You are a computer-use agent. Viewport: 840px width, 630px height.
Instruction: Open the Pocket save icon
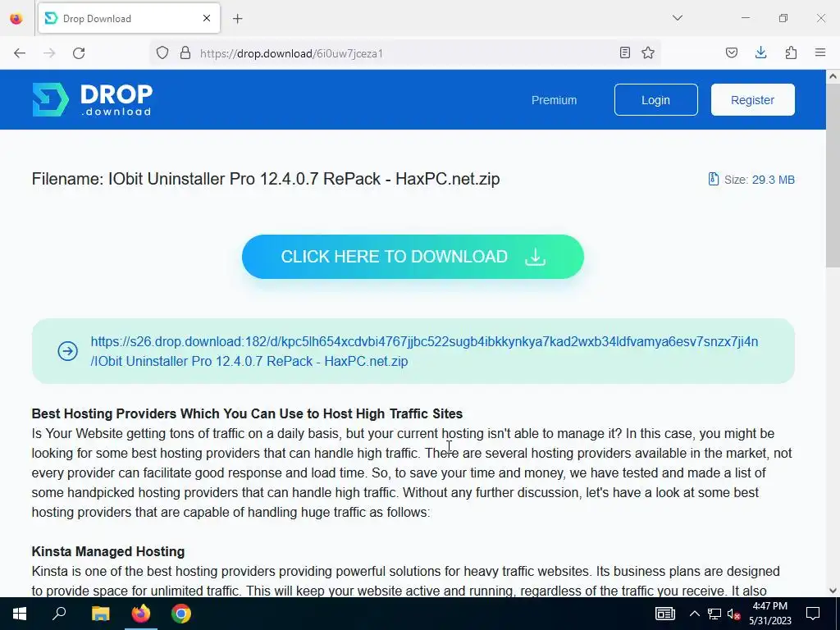(731, 53)
